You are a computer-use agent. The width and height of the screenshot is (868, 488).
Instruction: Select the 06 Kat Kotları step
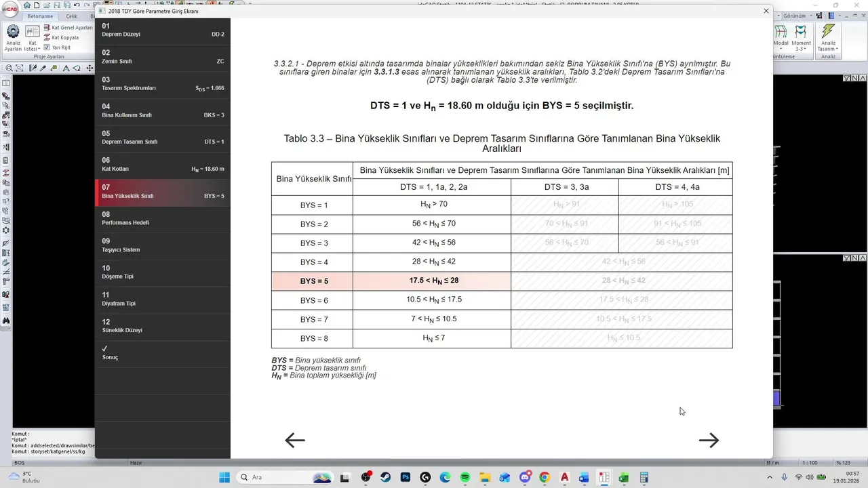click(x=163, y=165)
